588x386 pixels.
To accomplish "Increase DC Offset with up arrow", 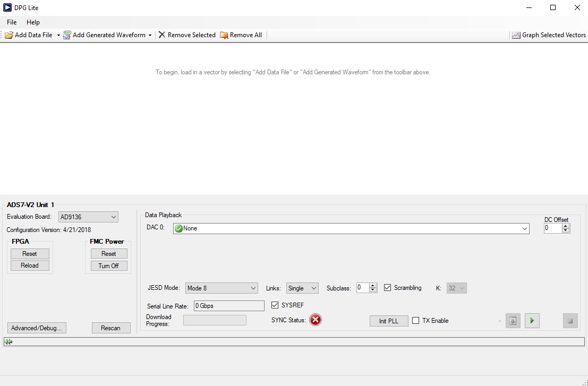I will pyautogui.click(x=566, y=226).
